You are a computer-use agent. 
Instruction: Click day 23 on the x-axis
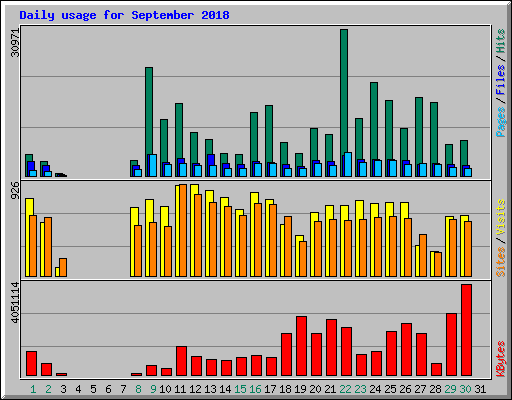click(360, 389)
